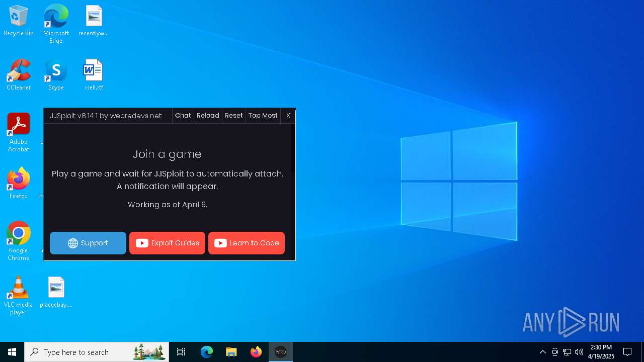This screenshot has height=362, width=644.
Task: Open the notification center icon
Action: (x=627, y=352)
